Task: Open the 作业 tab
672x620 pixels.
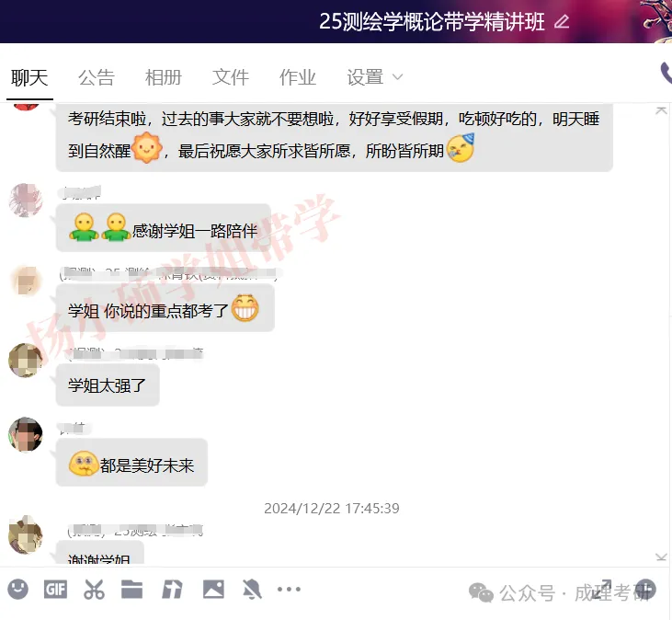Action: coord(298,77)
